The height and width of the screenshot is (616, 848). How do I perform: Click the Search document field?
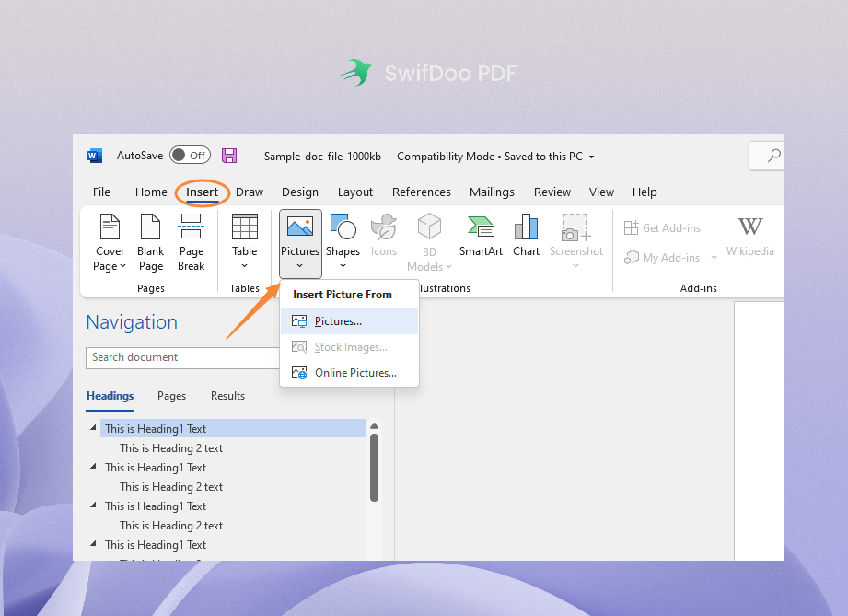[183, 357]
